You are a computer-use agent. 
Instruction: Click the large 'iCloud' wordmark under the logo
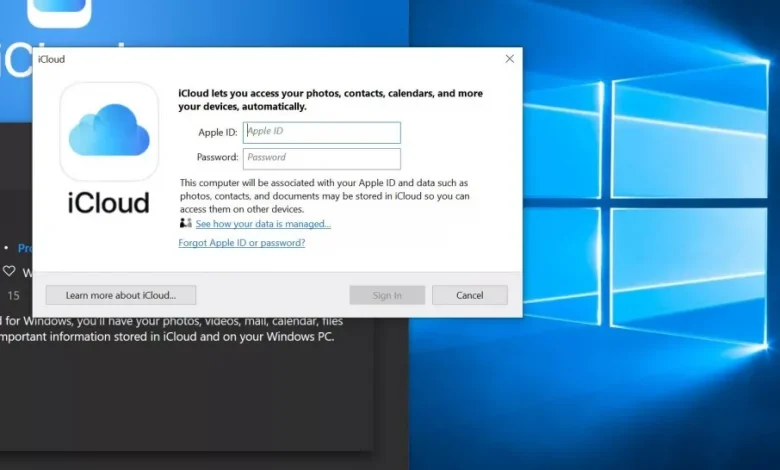coord(108,203)
